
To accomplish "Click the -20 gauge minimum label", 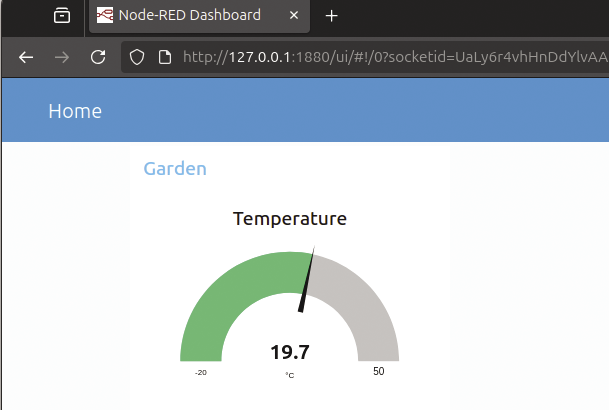I will point(201,373).
